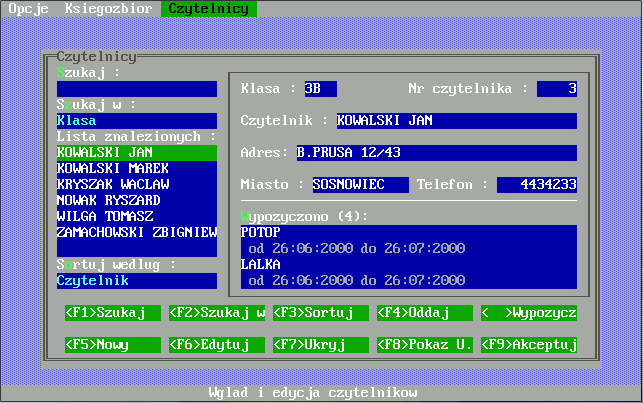Select the Czytelnicy menu
This screenshot has height=403, width=643.
(208, 8)
